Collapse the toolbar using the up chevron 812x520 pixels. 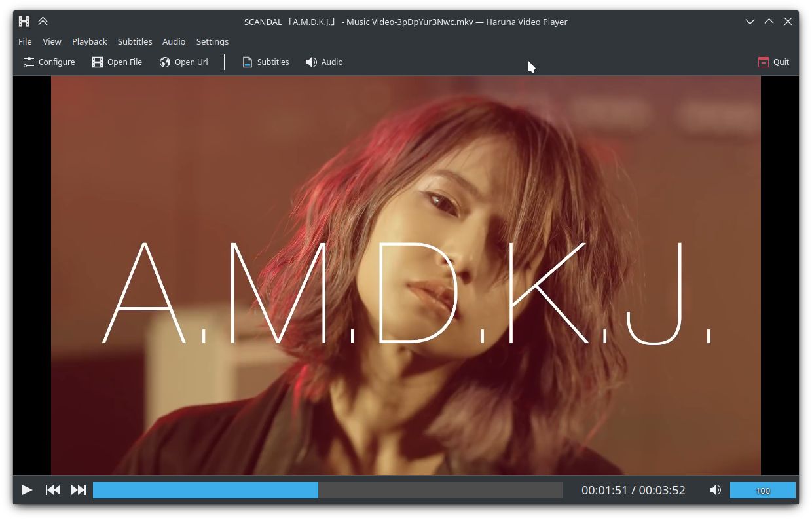pyautogui.click(x=43, y=21)
